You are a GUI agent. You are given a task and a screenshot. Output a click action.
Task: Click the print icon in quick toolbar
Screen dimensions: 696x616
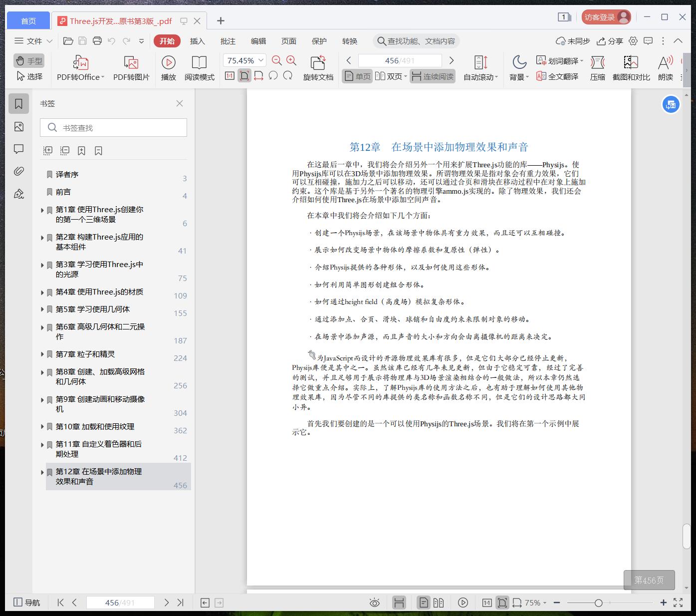click(x=97, y=41)
